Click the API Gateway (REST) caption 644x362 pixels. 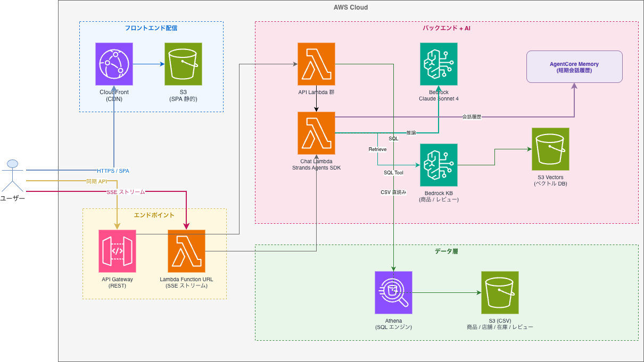pos(117,282)
